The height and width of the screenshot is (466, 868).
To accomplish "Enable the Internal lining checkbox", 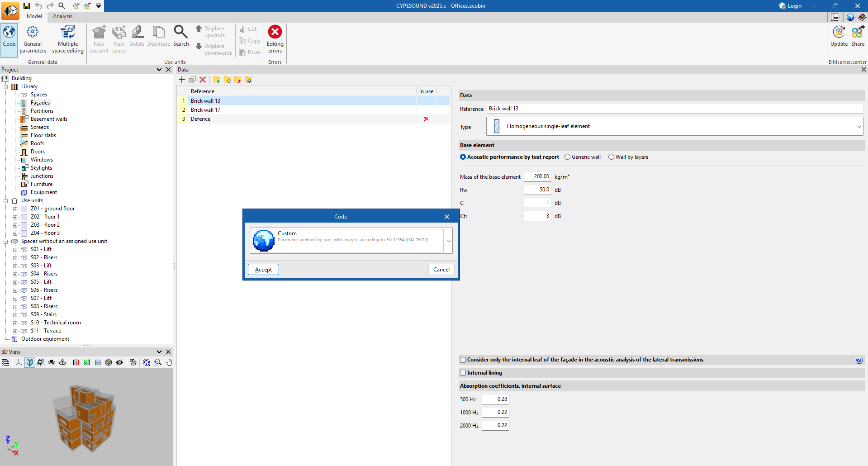I will pyautogui.click(x=463, y=373).
